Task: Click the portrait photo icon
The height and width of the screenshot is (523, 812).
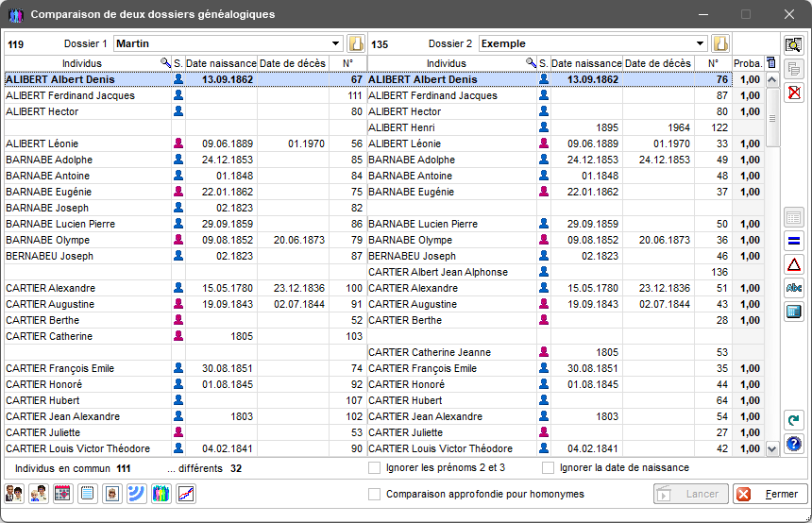Action: pos(112,494)
